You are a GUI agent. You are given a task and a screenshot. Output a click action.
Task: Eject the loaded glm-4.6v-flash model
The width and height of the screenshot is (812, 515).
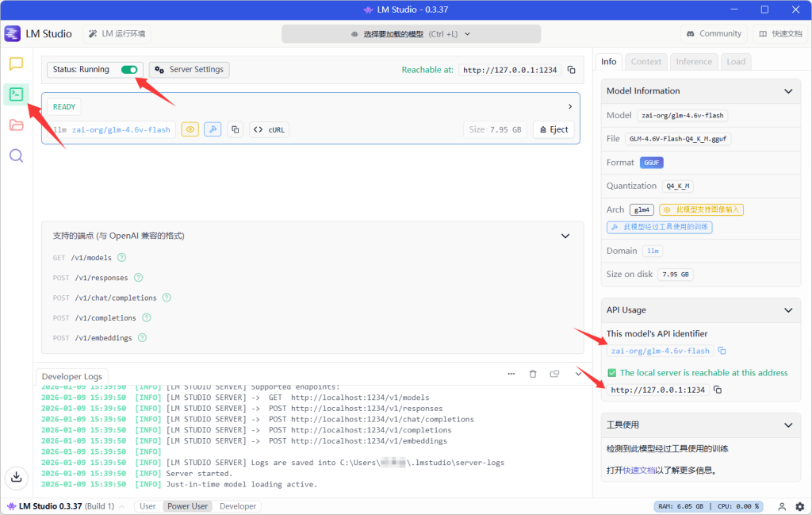[x=553, y=129]
